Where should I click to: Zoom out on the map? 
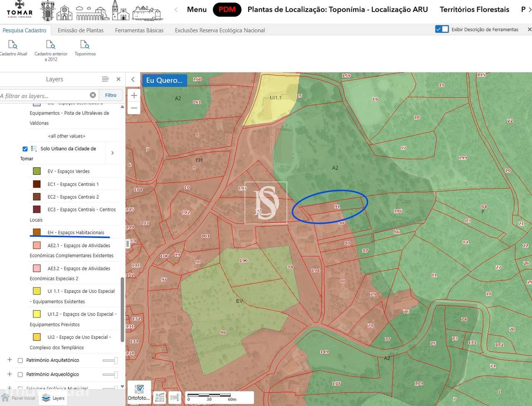coord(134,108)
